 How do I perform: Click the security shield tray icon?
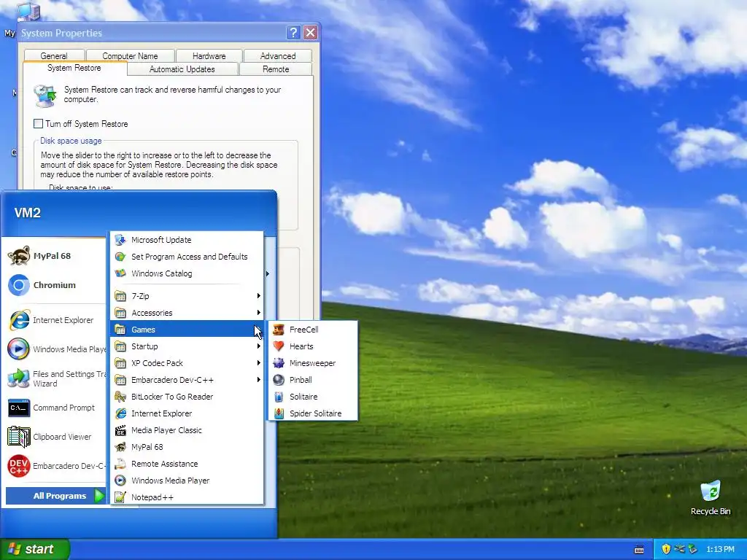[x=666, y=549]
